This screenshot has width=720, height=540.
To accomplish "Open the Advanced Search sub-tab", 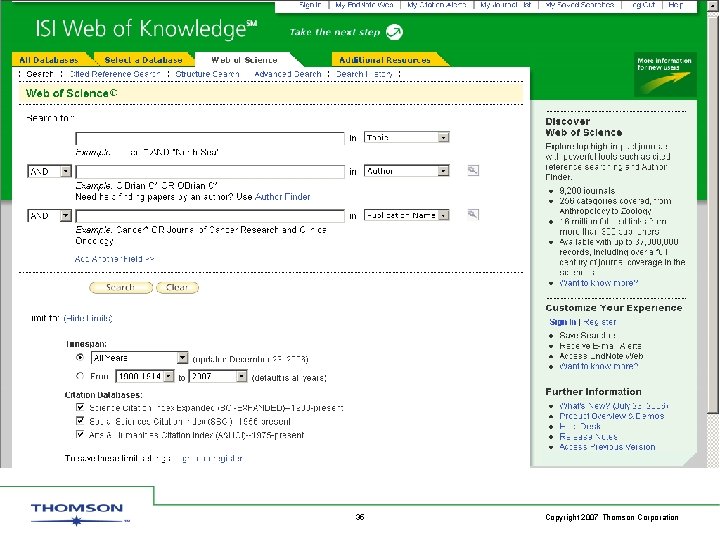I will (x=288, y=74).
